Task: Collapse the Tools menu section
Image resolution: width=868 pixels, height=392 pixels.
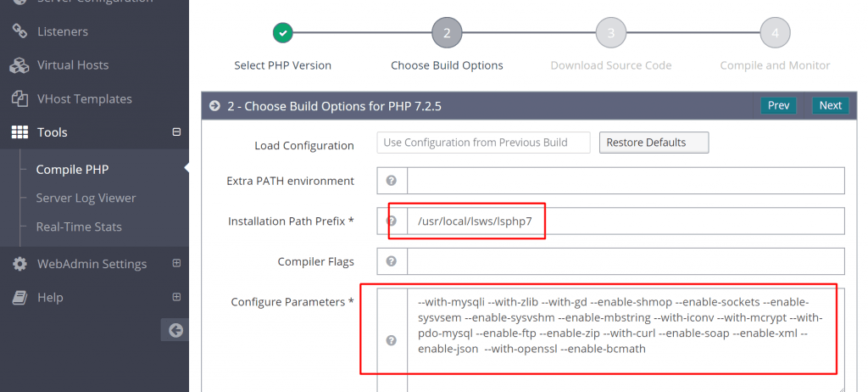Action: click(176, 132)
